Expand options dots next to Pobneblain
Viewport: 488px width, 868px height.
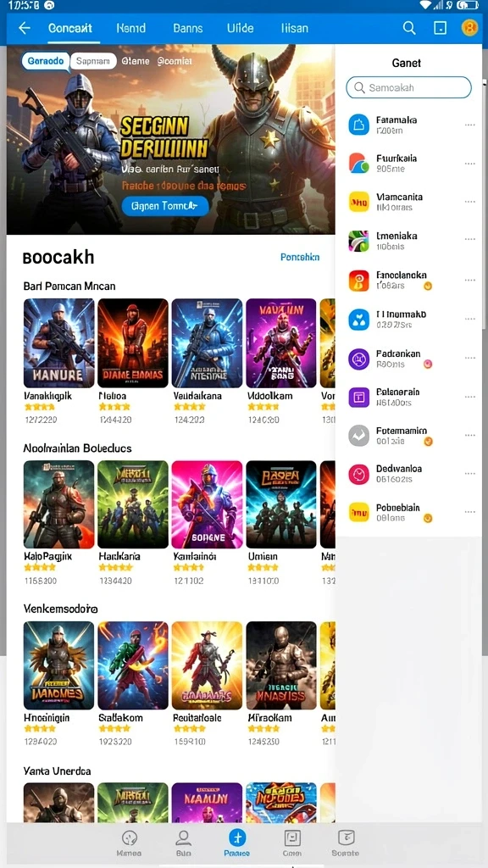click(x=469, y=513)
